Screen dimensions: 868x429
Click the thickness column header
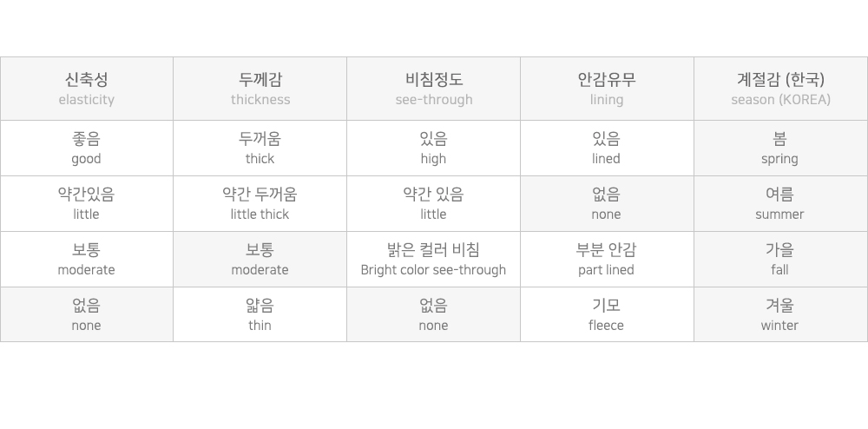click(260, 89)
